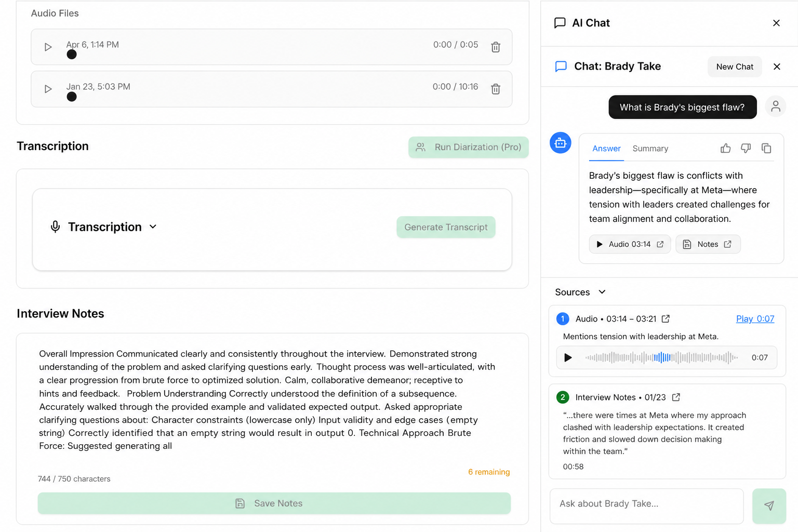Click the microphone icon beside Transcription
This screenshot has width=798, height=532.
[55, 227]
